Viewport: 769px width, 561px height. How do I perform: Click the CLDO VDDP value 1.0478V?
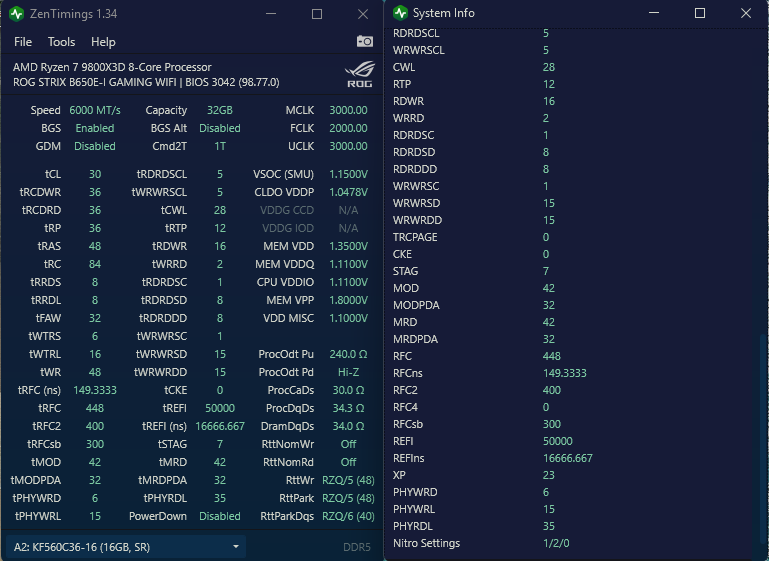[x=348, y=192]
